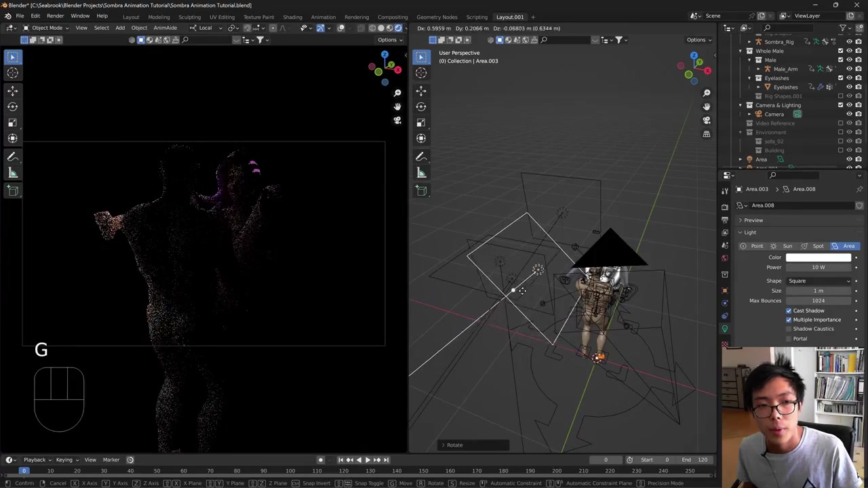Expand the Preview panel
This screenshot has width=868, height=488.
pyautogui.click(x=753, y=220)
